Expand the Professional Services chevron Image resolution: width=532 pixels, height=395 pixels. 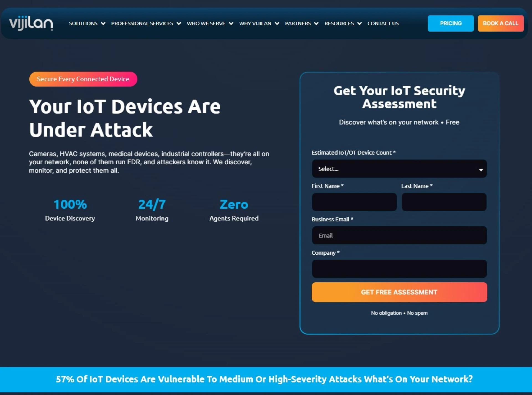coord(179,24)
